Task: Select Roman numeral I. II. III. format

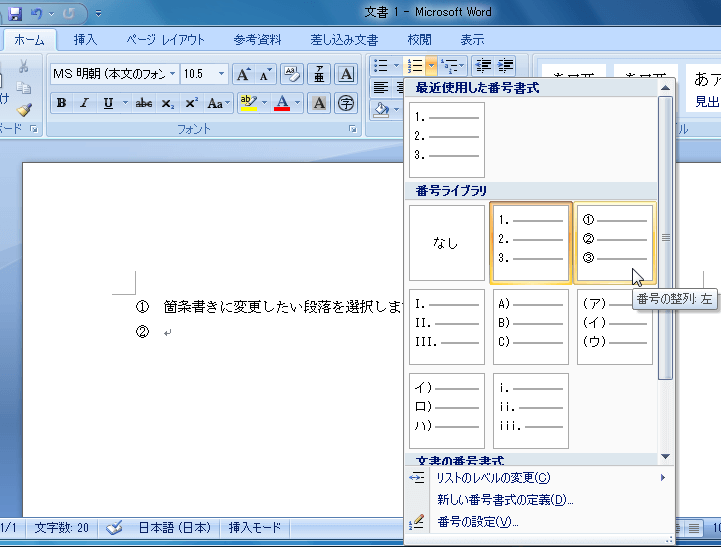Action: tap(447, 327)
